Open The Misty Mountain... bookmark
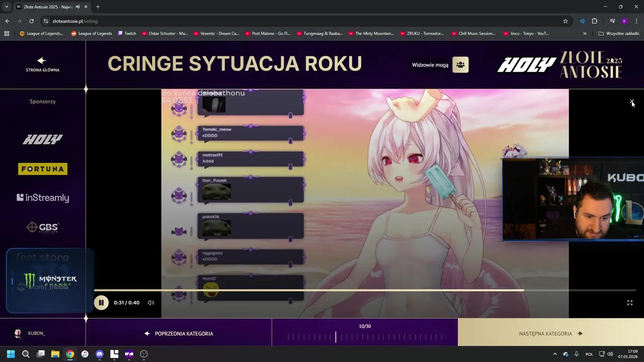Image resolution: width=644 pixels, height=362 pixels. (371, 34)
